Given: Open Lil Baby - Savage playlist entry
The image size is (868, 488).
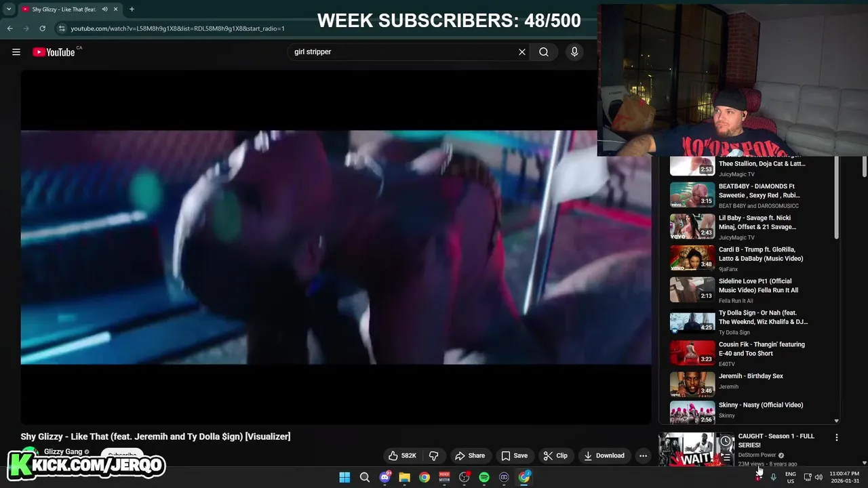Looking at the screenshot, I should click(x=739, y=227).
